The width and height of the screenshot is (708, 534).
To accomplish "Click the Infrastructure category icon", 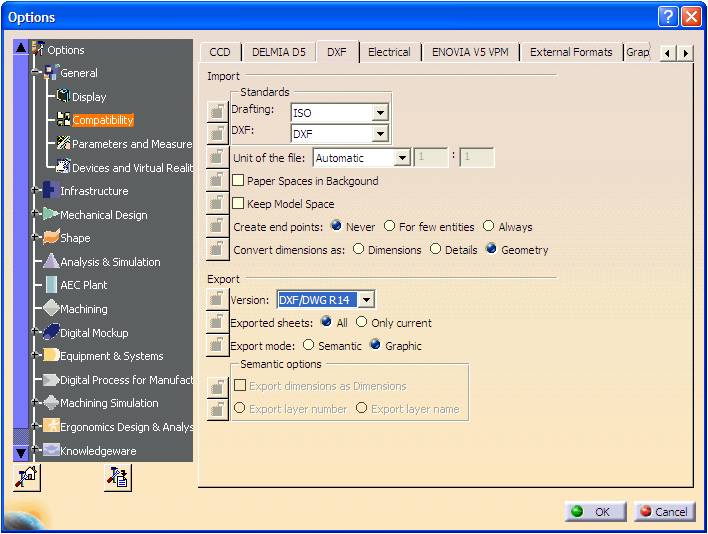I will [51, 190].
